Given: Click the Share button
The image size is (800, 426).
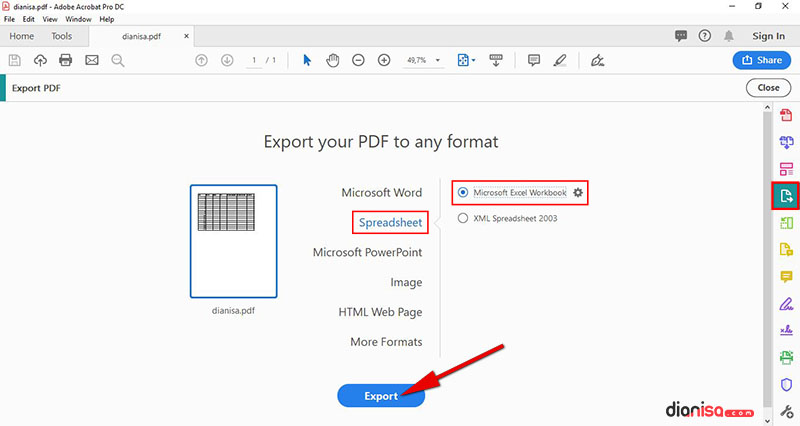Looking at the screenshot, I should click(x=762, y=60).
